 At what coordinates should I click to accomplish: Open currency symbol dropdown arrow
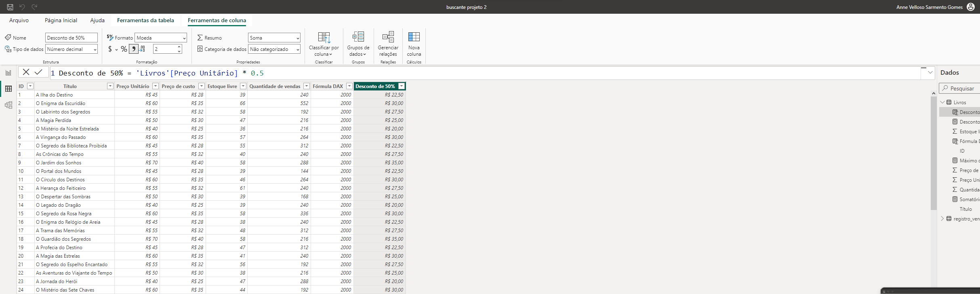116,50
